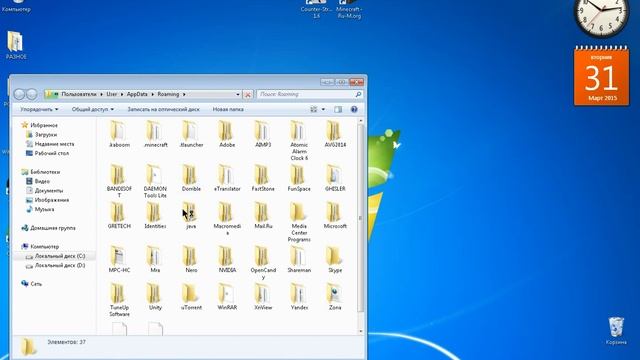Select the Mail.Ru folder
The image size is (640, 360).
tap(263, 216)
